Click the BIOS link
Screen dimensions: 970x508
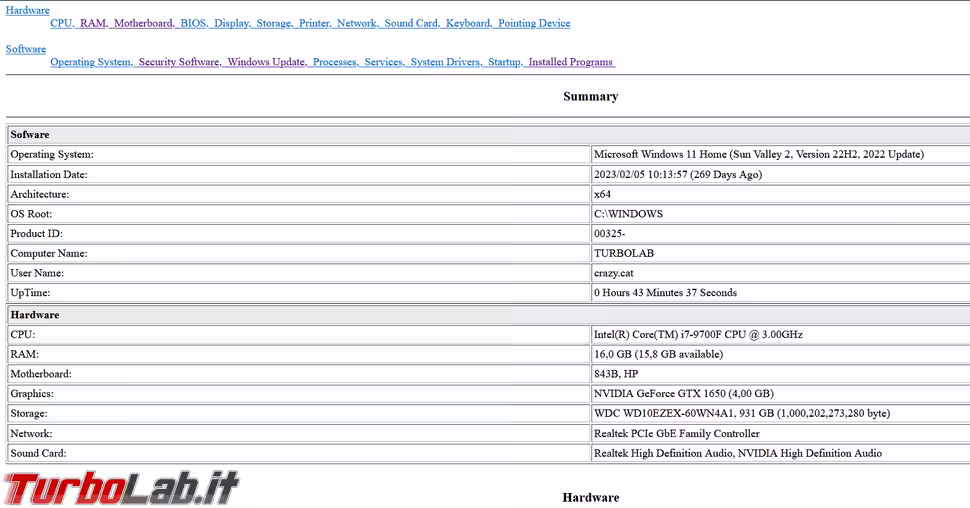[193, 23]
